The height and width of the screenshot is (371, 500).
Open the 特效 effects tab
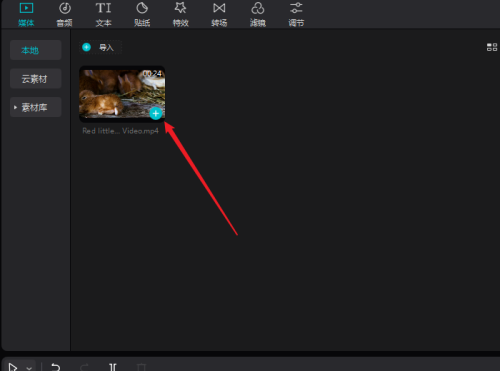click(x=181, y=14)
